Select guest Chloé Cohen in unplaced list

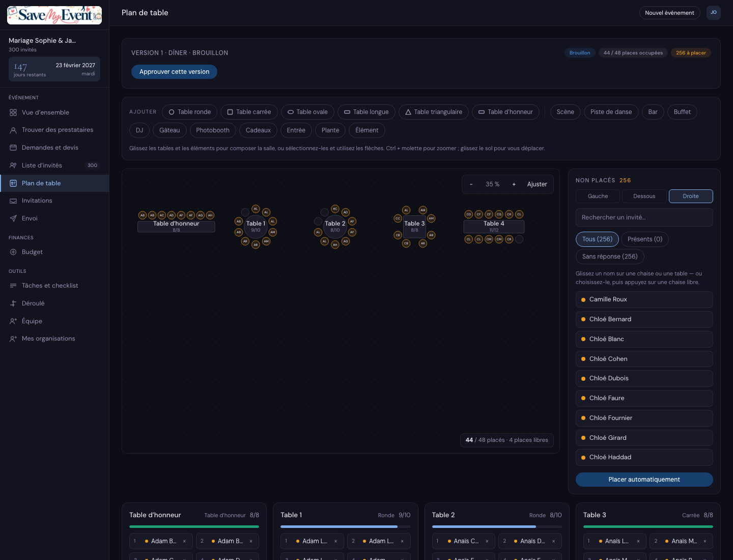644,359
